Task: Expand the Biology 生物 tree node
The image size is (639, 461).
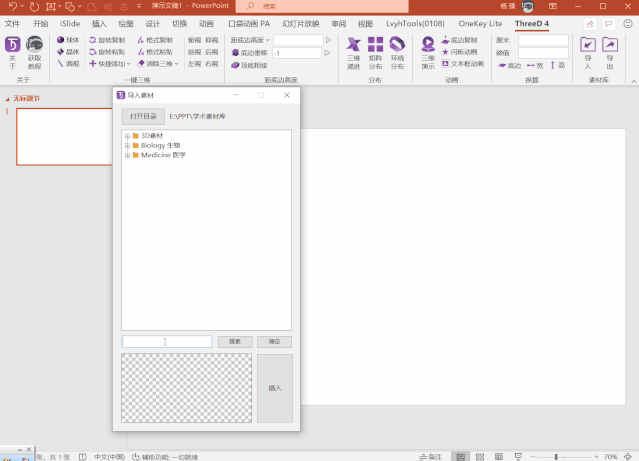Action: [x=127, y=145]
